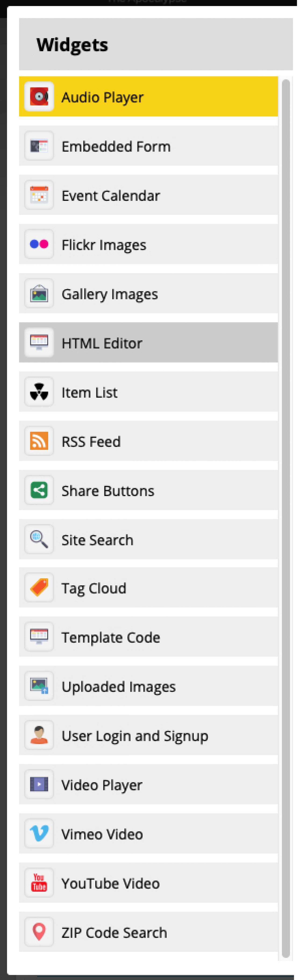
Task: Click the Embedded Form icon
Action: [39, 146]
